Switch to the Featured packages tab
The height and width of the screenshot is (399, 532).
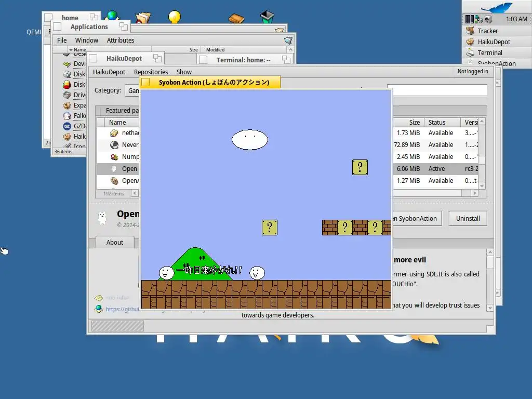click(118, 111)
